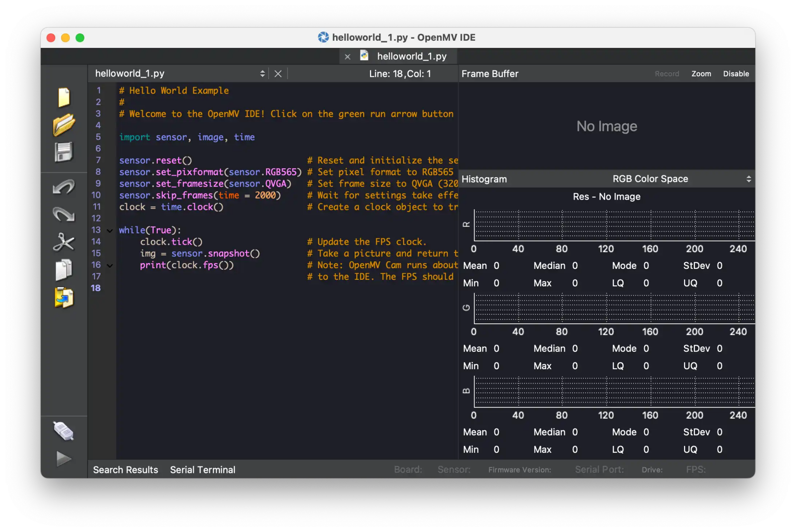Image resolution: width=796 pixels, height=532 pixels.
Task: Open the file switcher arrows next to helloworld_1.py
Action: point(263,73)
